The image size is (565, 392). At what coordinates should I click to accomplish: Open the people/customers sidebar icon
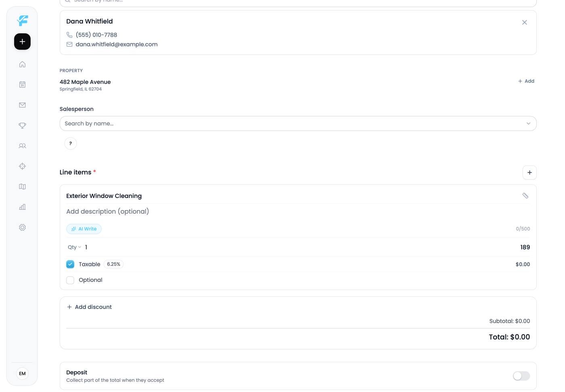point(22,146)
